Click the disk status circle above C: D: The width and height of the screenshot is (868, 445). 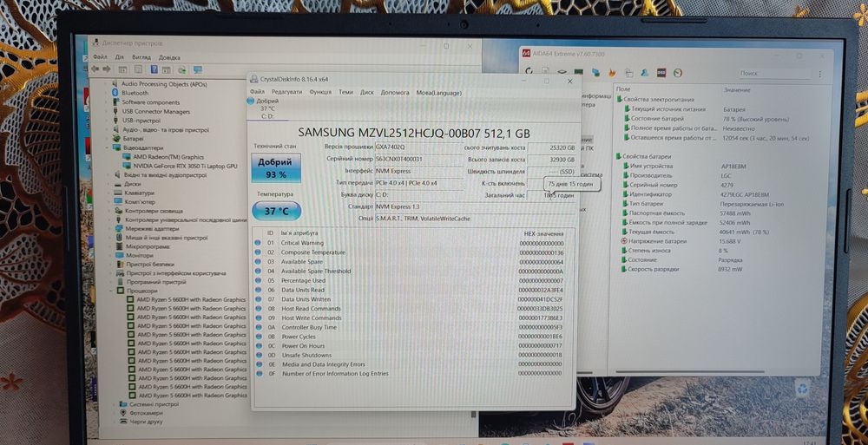pos(251,101)
